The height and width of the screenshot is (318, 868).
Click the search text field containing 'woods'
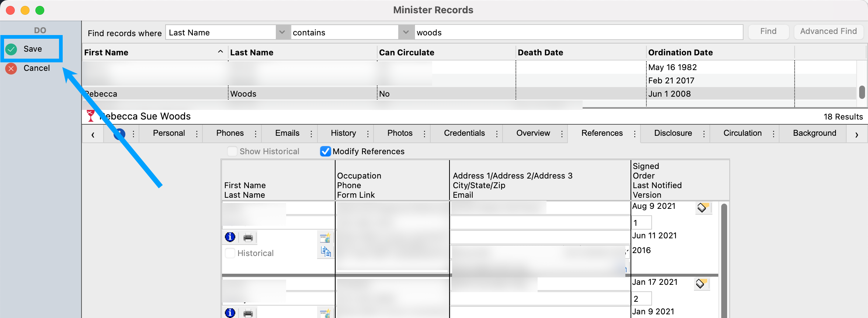coord(578,32)
